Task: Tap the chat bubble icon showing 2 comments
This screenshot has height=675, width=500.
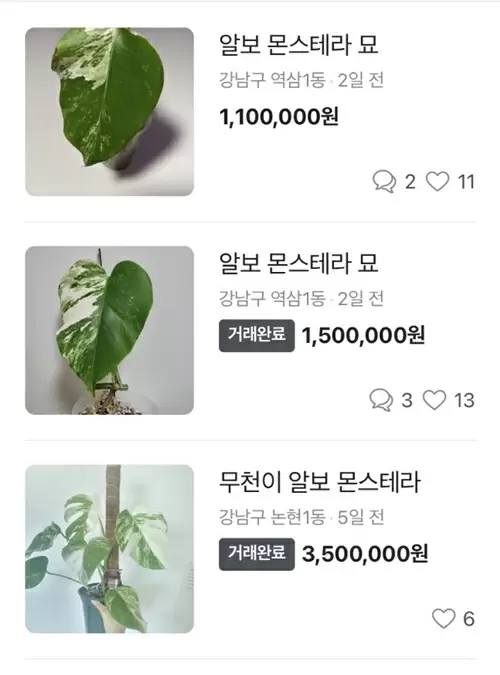Action: pyautogui.click(x=384, y=181)
